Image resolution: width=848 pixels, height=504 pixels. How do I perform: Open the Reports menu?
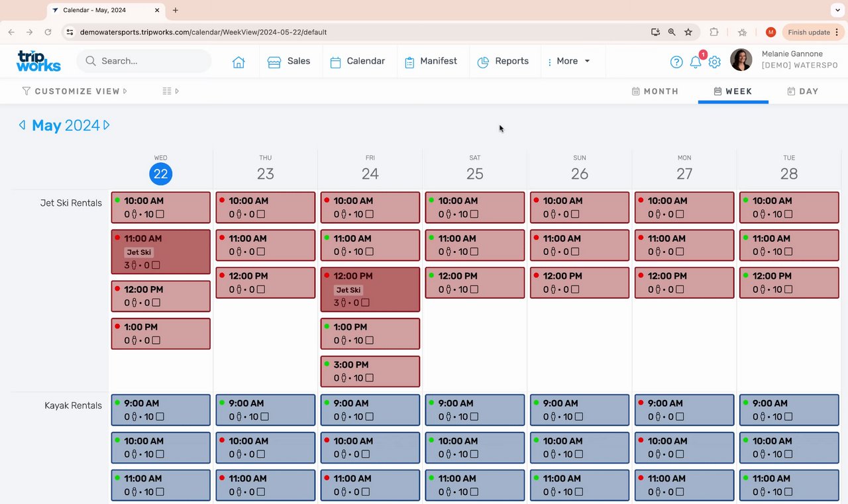coord(503,61)
